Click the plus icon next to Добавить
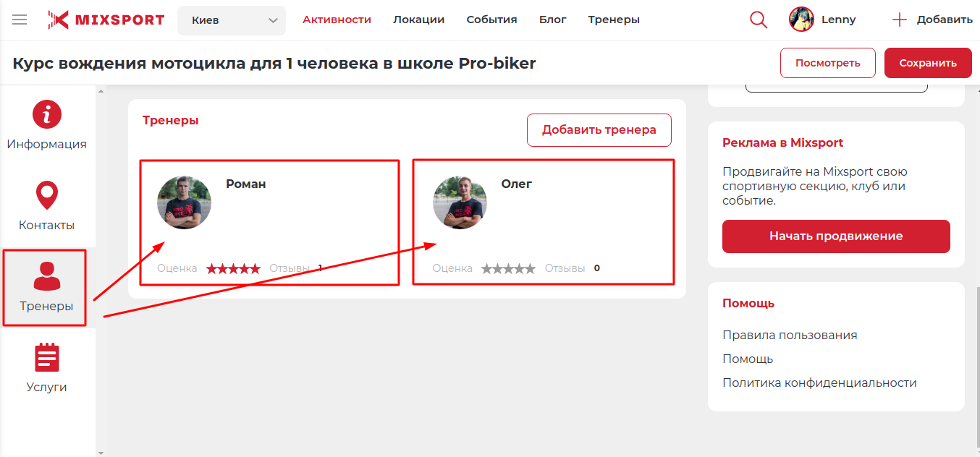 900,20
